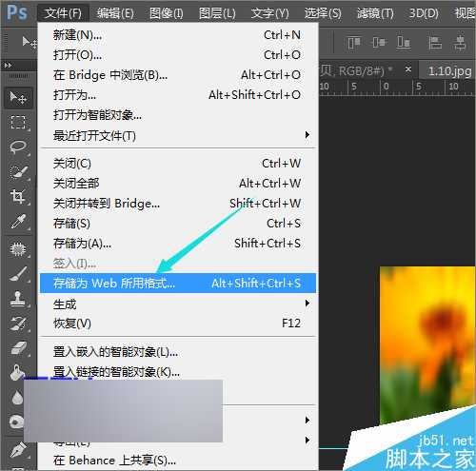Choose 打开(O)... from the menu

tap(178, 55)
